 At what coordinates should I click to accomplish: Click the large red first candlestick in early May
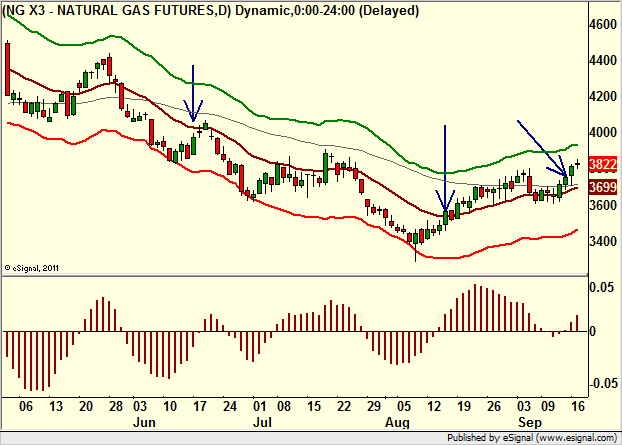(7, 69)
